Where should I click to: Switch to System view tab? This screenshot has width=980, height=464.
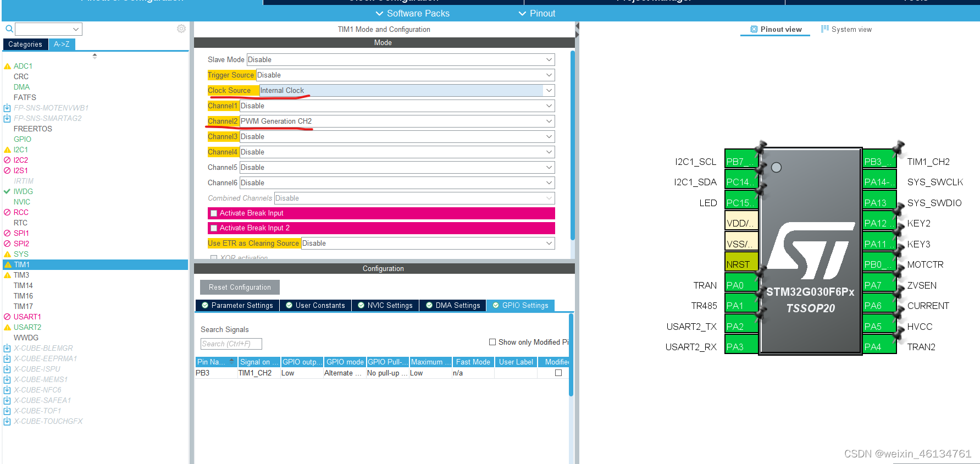pos(846,29)
